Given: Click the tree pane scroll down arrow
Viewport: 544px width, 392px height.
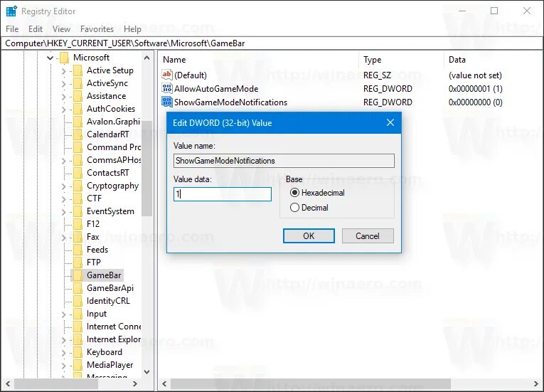Looking at the screenshot, I should pyautogui.click(x=146, y=371).
